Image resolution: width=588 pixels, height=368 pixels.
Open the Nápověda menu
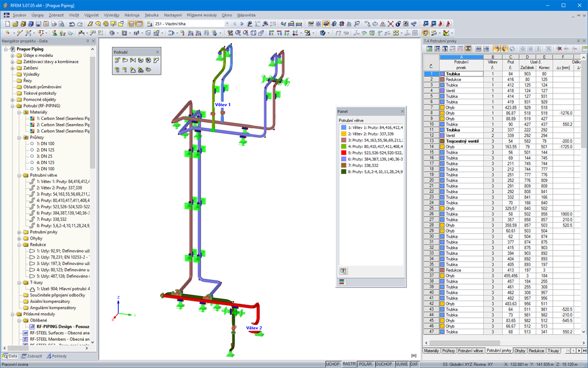246,15
